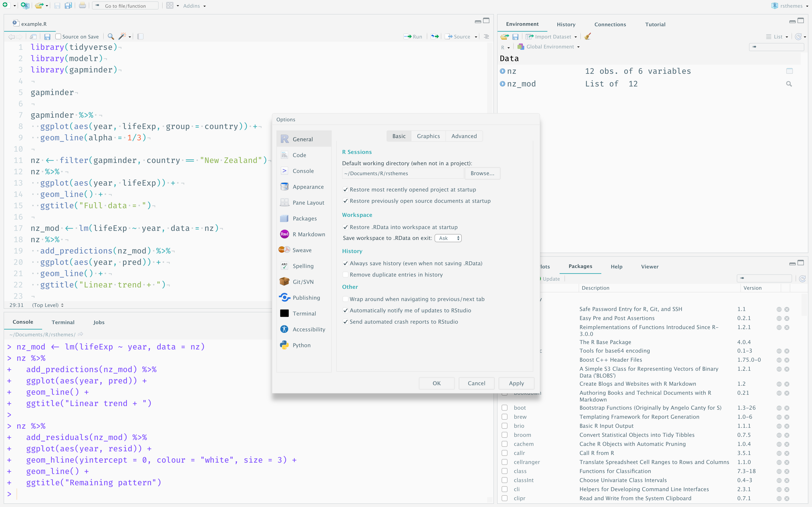Click the Re-run previous code region icon
The image size is (812, 507).
tap(435, 36)
